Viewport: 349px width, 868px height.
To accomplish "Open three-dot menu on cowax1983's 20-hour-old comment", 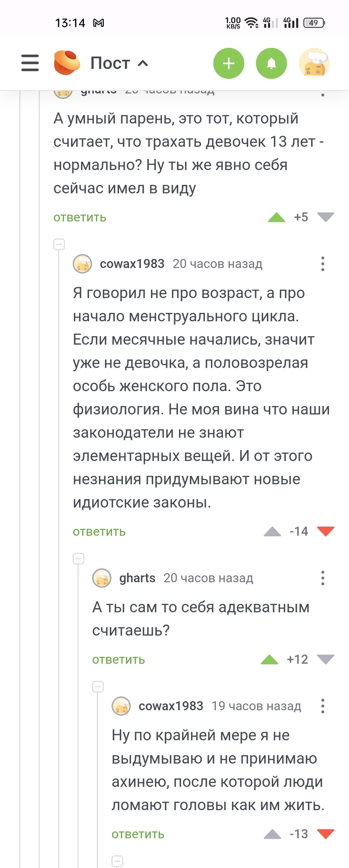I will pos(323,264).
